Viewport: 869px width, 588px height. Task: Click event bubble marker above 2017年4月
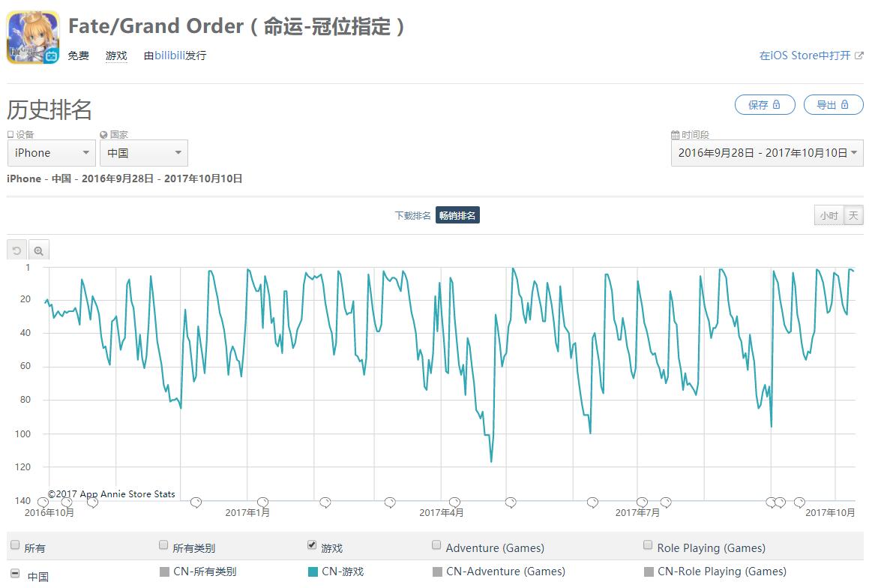[454, 502]
